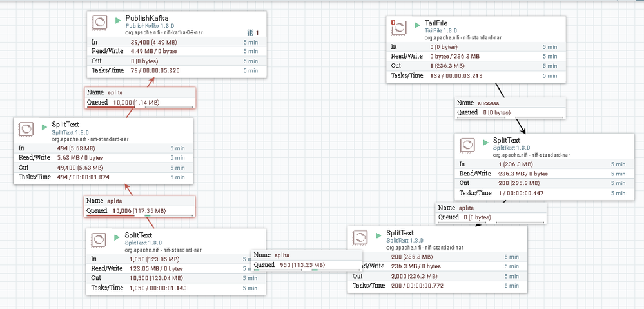This screenshot has width=644, height=309.
Task: Click the 5 min label on TailFile Tasks/Time row
Action: click(x=550, y=75)
